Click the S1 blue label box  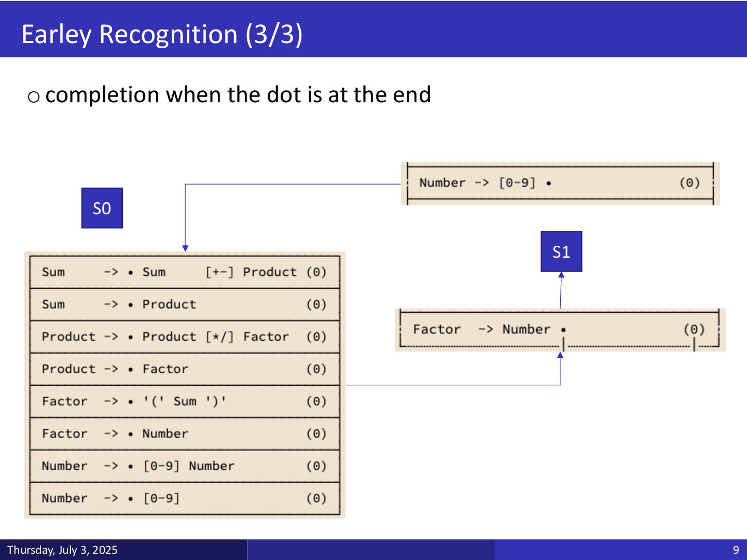click(x=561, y=251)
